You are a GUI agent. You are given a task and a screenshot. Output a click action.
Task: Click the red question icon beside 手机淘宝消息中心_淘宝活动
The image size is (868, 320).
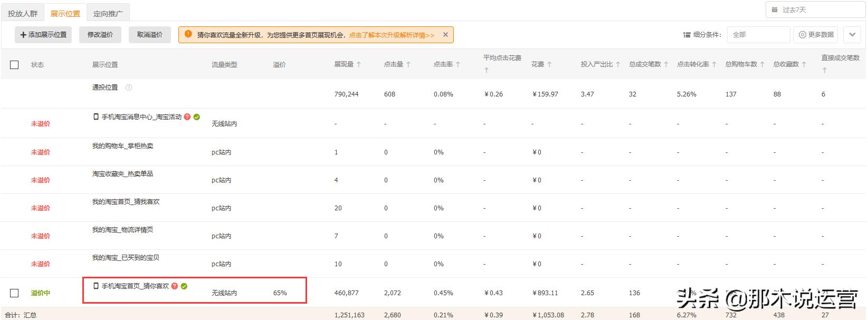tap(187, 117)
